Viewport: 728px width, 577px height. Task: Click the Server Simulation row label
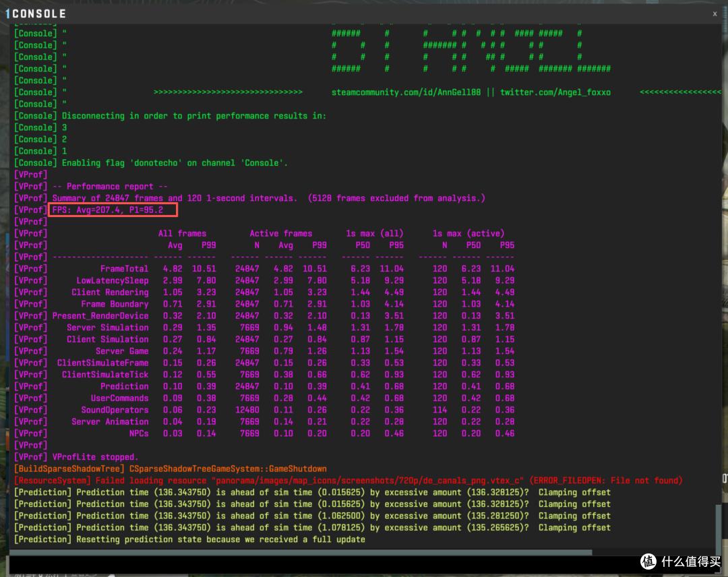[108, 328]
